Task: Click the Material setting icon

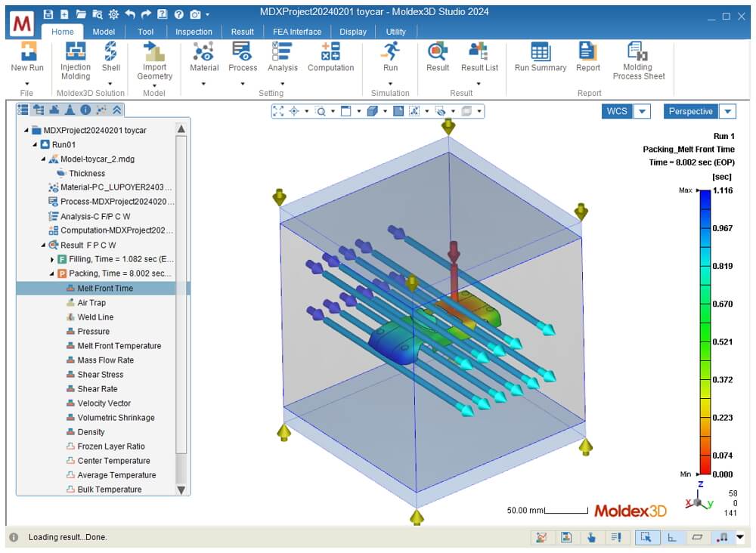Action: click(204, 52)
